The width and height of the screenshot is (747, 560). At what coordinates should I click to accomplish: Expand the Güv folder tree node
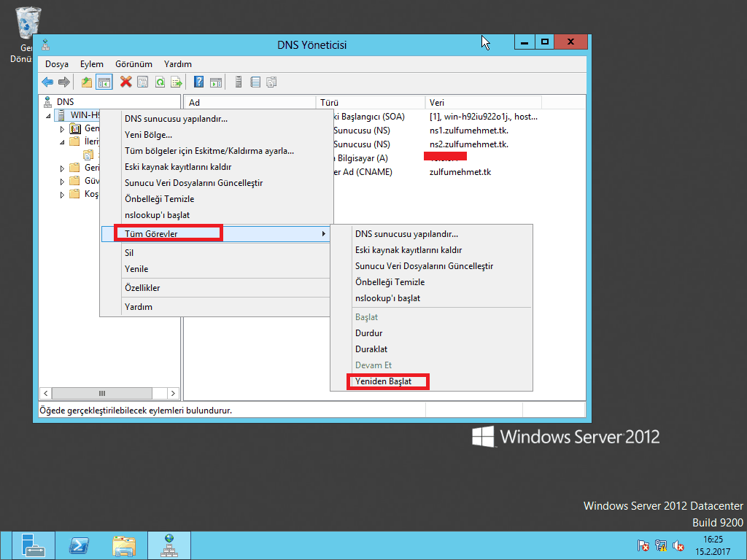(x=63, y=181)
